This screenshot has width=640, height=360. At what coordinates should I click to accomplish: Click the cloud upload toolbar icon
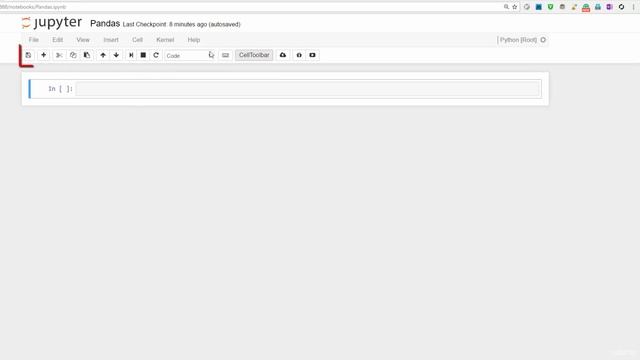(283, 55)
